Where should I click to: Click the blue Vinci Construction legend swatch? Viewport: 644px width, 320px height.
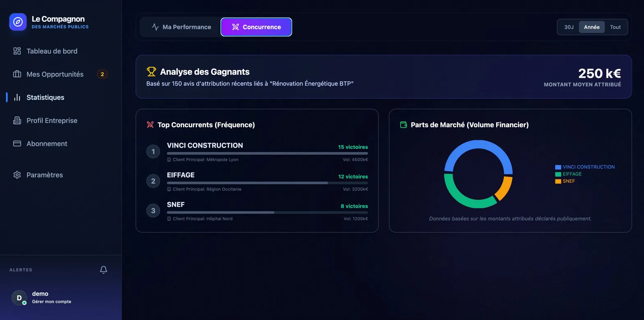point(558,167)
